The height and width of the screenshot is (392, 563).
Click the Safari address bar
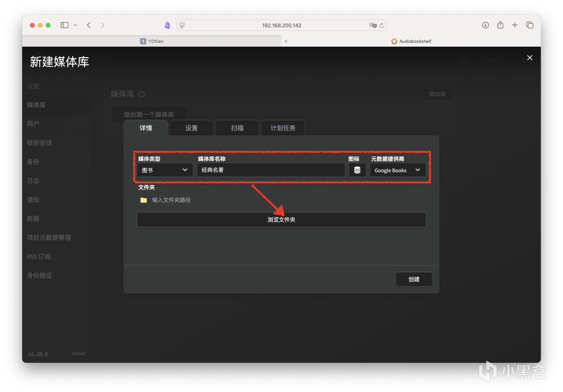(x=281, y=26)
